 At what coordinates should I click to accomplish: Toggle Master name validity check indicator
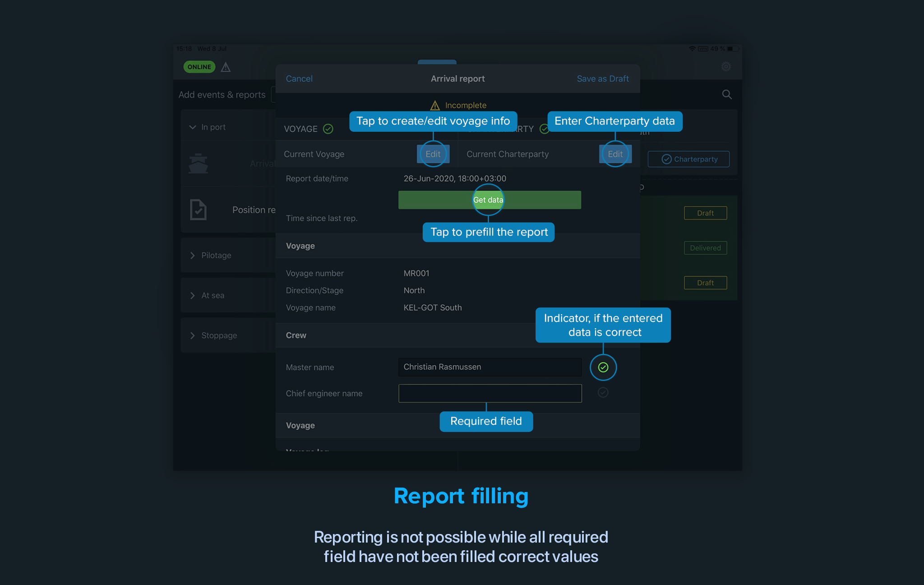[603, 367]
